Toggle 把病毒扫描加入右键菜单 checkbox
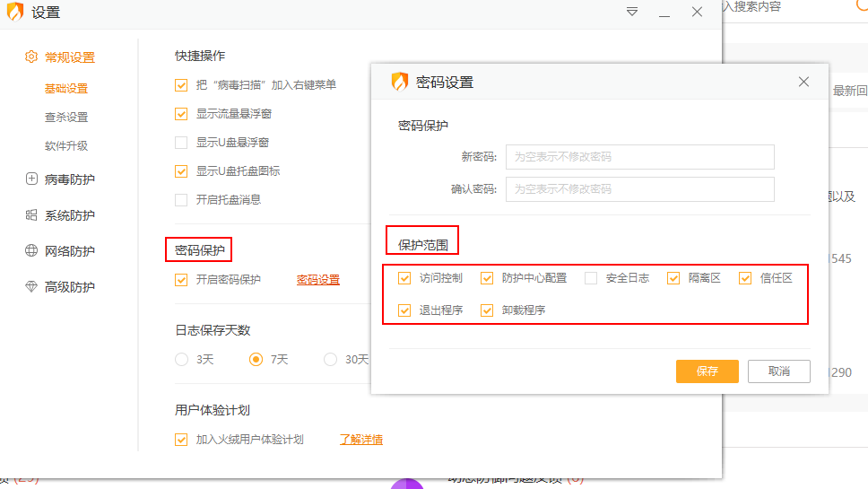Viewport: 868px width, 489px height. coord(181,84)
